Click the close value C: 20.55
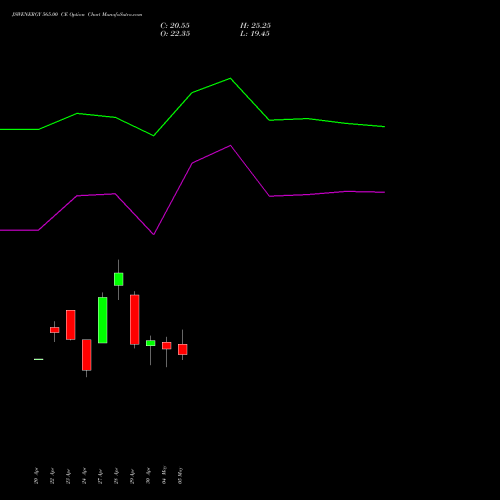Viewport: 500px width, 500px height. (x=175, y=26)
